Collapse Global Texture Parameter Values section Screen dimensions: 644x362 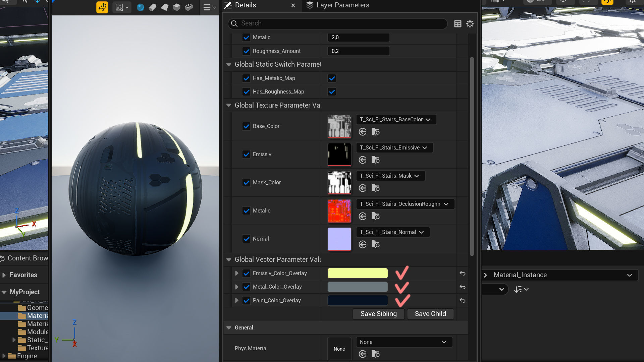pyautogui.click(x=229, y=105)
